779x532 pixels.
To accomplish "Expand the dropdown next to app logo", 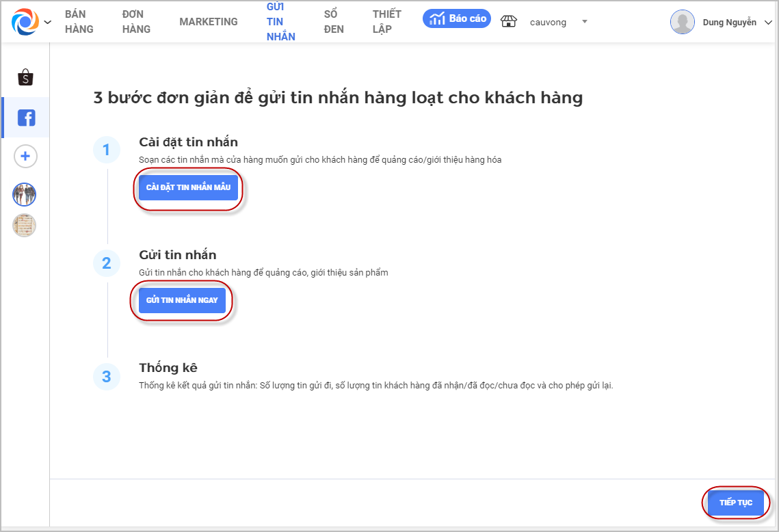I will pos(48,22).
